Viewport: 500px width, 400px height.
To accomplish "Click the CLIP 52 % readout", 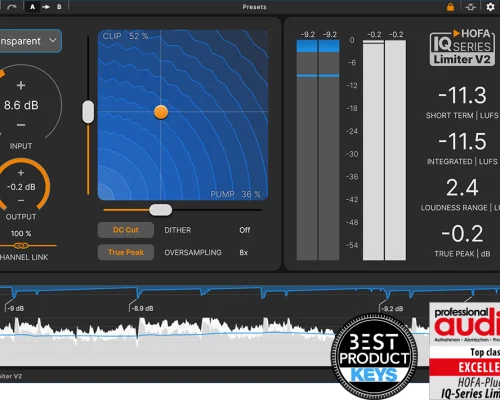I will pos(125,36).
